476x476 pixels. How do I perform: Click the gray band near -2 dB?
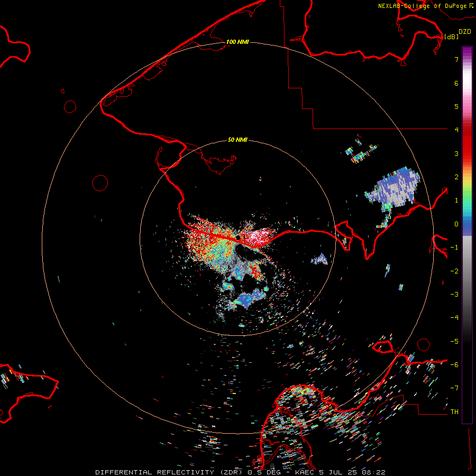pyautogui.click(x=467, y=271)
